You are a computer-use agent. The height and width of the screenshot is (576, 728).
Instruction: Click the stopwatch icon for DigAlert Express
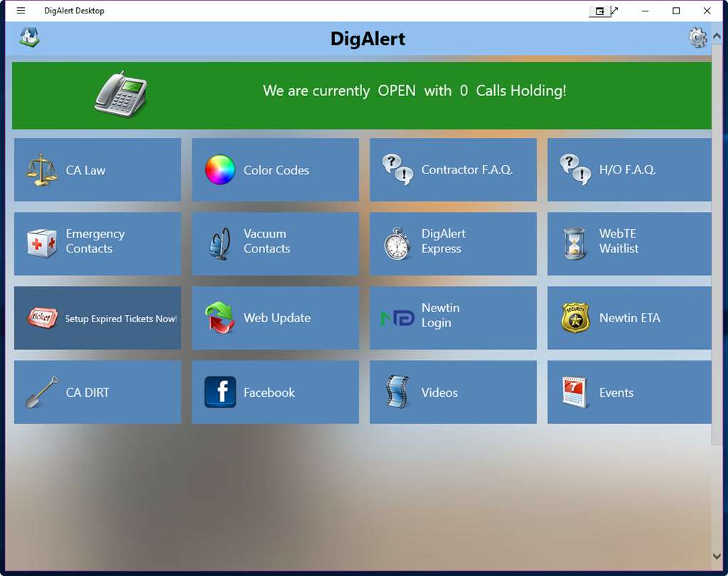click(397, 243)
